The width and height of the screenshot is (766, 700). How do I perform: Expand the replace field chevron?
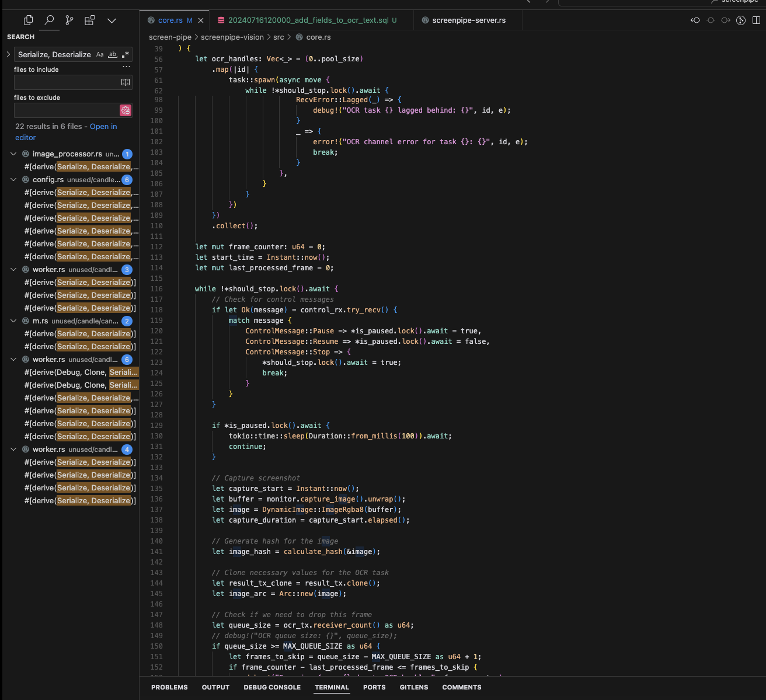point(8,54)
